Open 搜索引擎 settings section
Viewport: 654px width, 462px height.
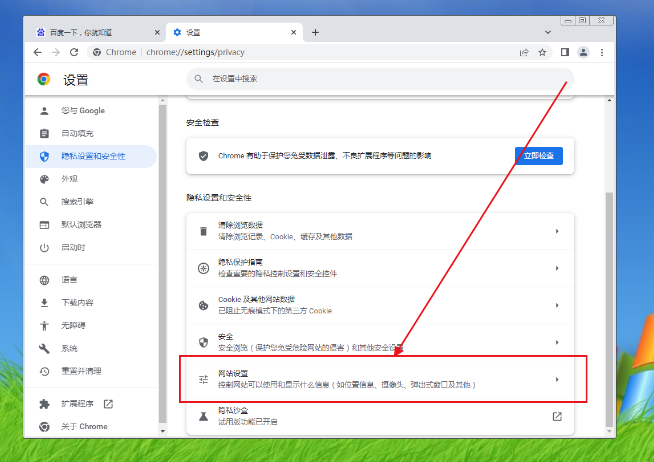(x=91, y=202)
